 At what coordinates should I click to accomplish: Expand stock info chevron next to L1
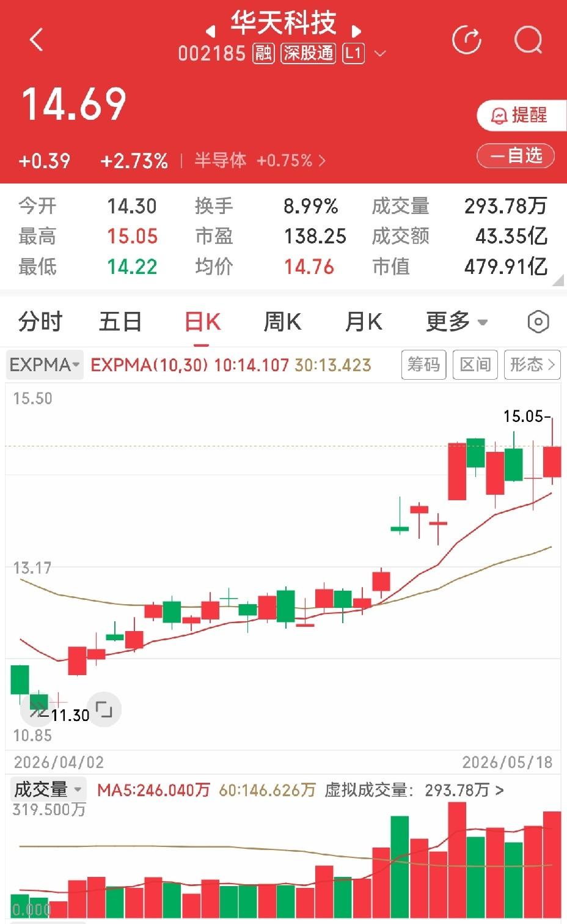[380, 54]
